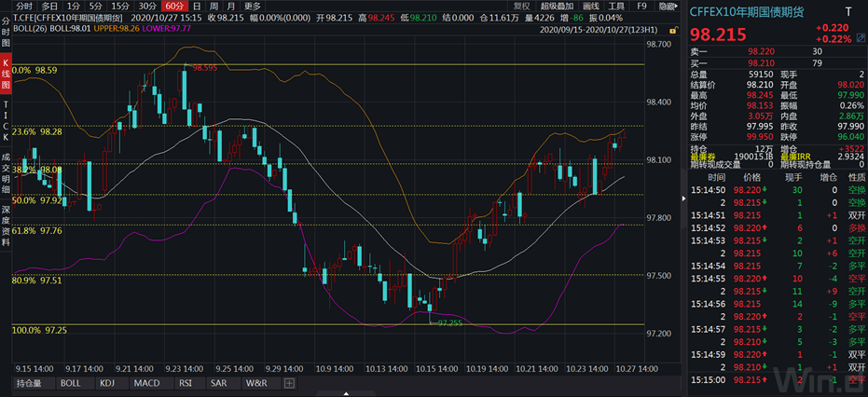Click the 15:14:50 trade row
This screenshot has height=397, width=868.
[x=777, y=189]
